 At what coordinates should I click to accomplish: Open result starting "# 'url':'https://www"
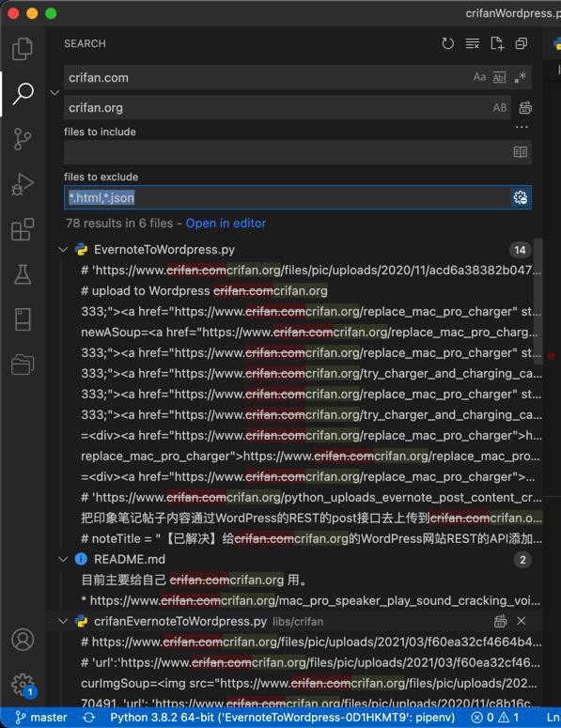[x=310, y=662]
